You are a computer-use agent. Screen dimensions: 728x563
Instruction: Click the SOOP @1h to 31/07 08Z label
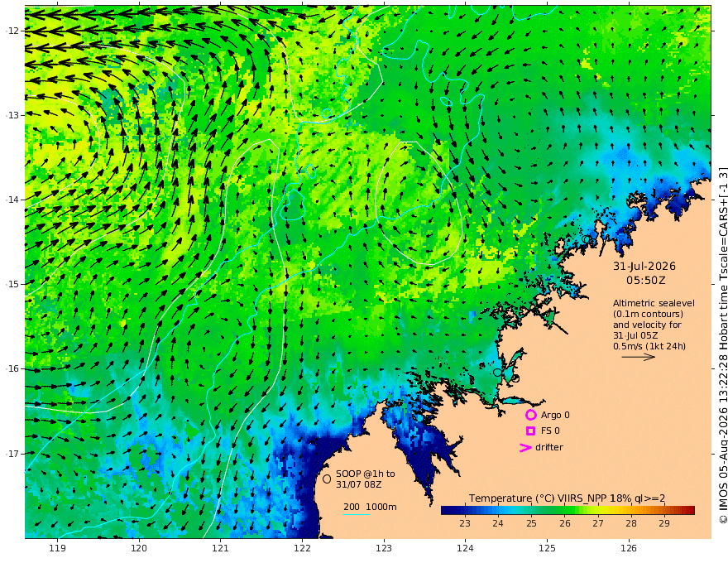366,479
